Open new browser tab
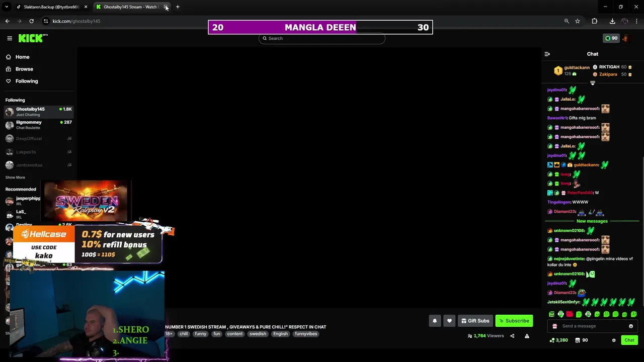 click(178, 7)
